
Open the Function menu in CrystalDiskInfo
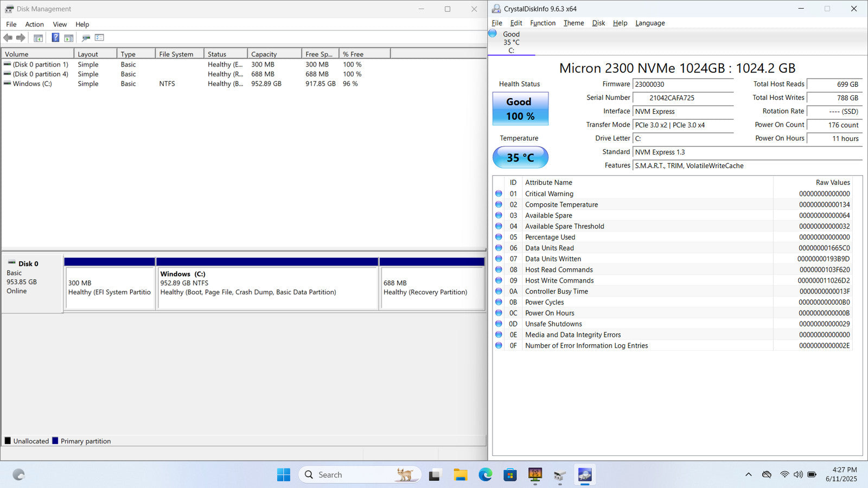(542, 23)
